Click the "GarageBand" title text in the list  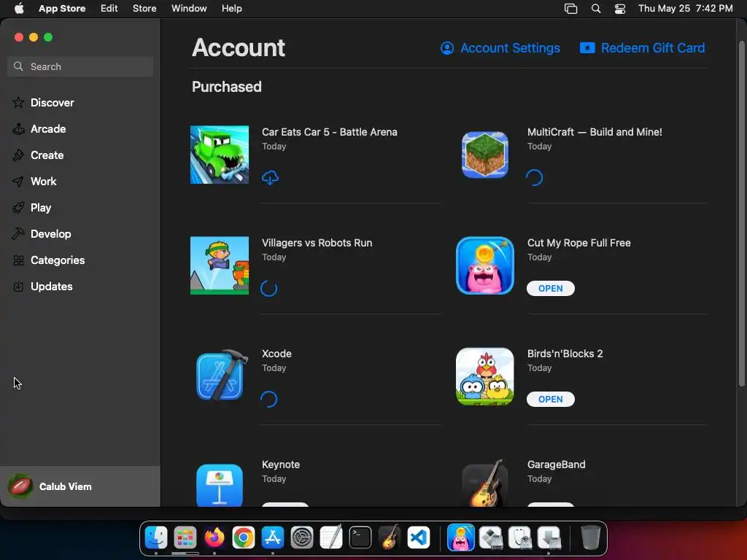(556, 464)
